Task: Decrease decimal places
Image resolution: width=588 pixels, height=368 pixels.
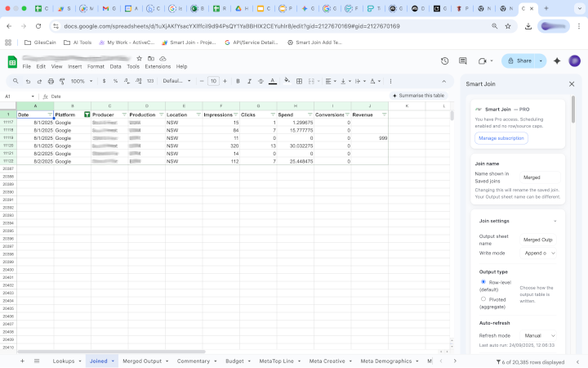Action: pyautogui.click(x=127, y=81)
